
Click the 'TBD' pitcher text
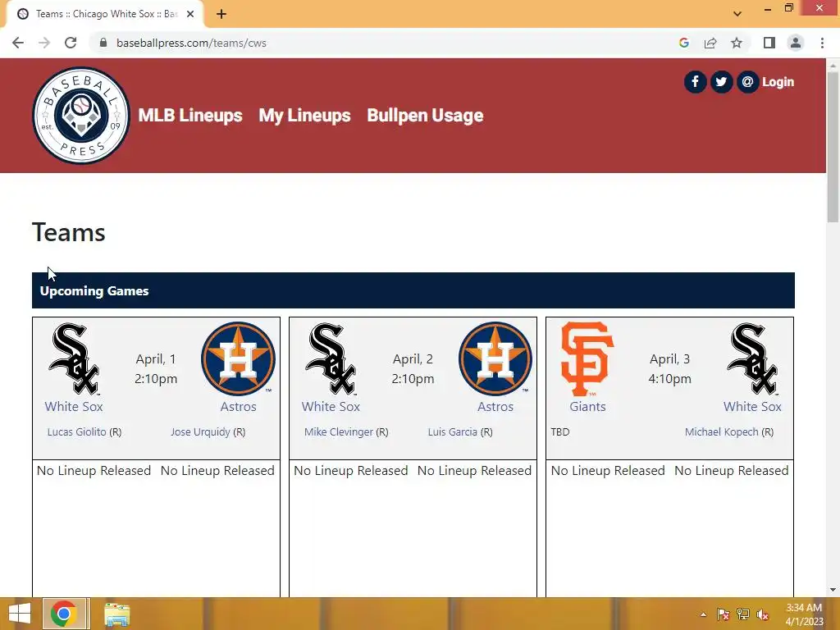[560, 431]
